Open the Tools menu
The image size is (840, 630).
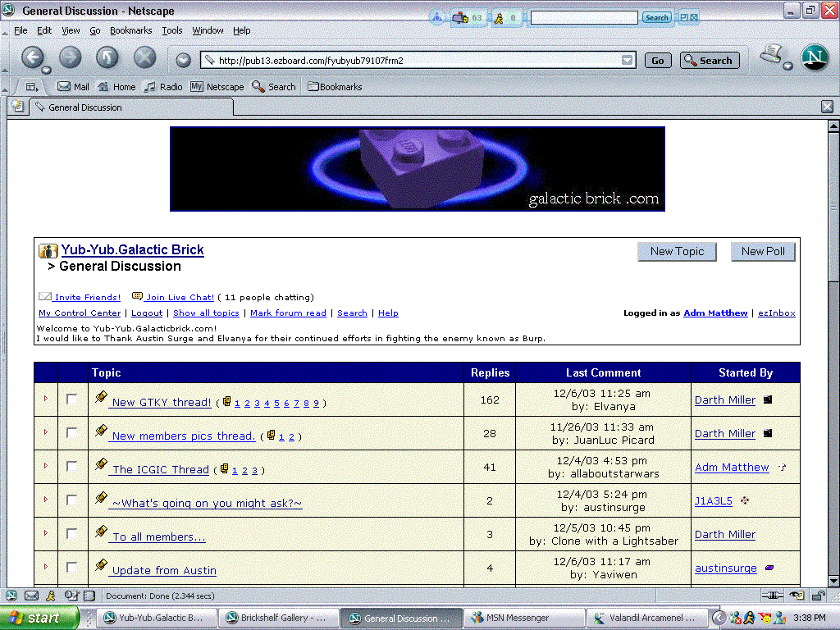[172, 30]
